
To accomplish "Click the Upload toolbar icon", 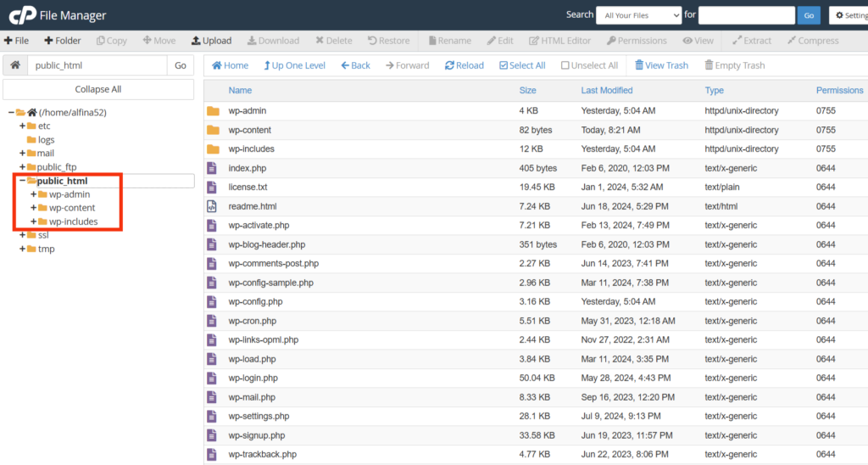I will 196,41.
